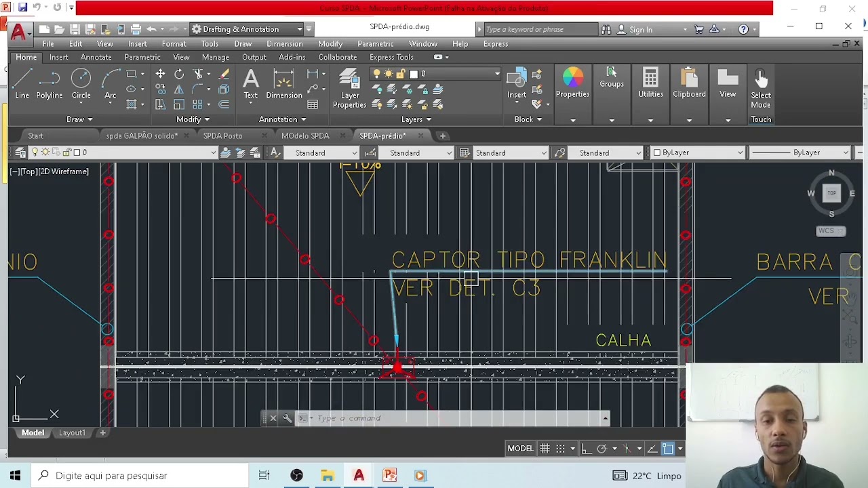Toggle polar tracking in status bar
Viewport: 868px width, 488px height.
click(601, 449)
